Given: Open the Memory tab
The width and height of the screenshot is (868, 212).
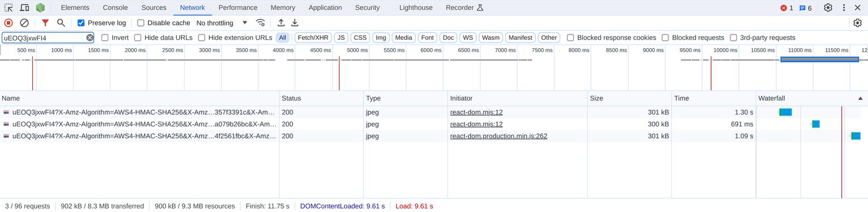Looking at the screenshot, I should point(282,8).
